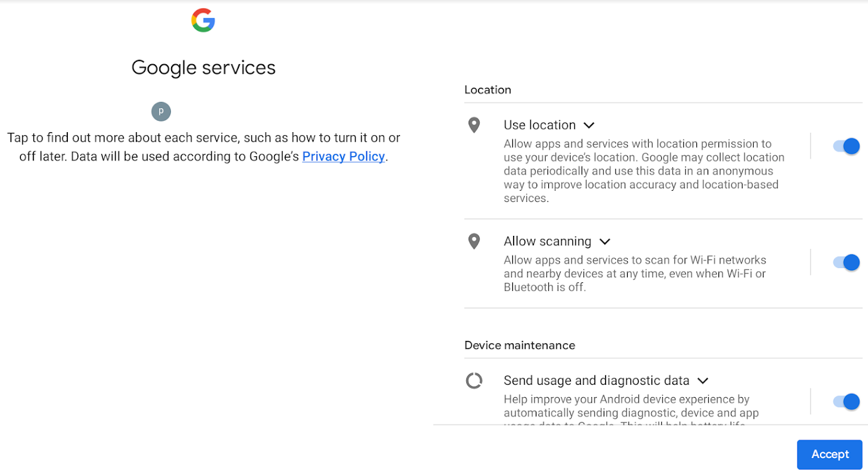Click the circular usage and diagnostic icon
Screen dimensions: 868x473
point(474,381)
